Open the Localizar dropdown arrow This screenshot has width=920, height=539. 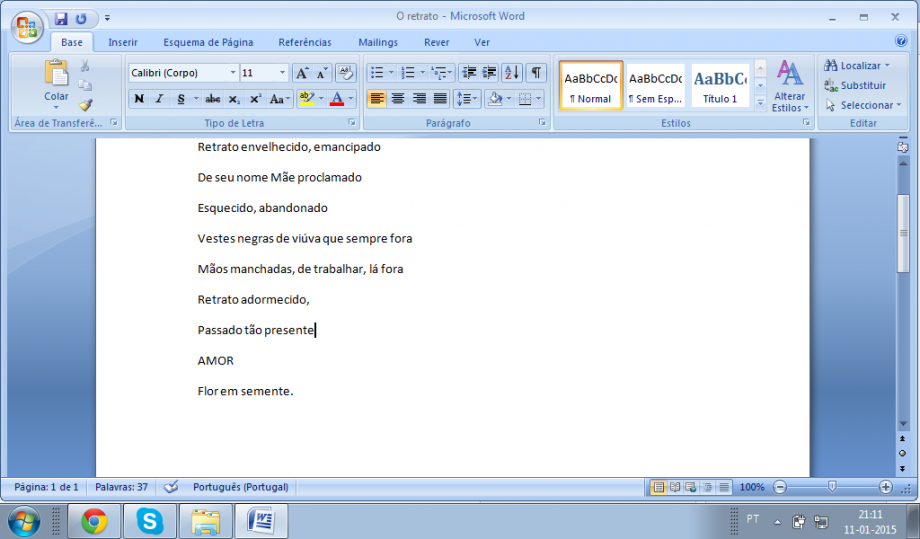coord(887,66)
